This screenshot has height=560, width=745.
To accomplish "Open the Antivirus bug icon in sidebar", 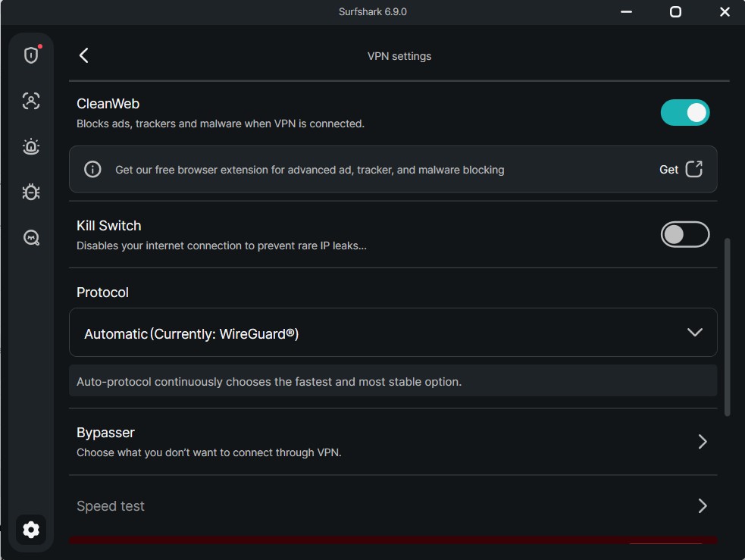I will 31,192.
